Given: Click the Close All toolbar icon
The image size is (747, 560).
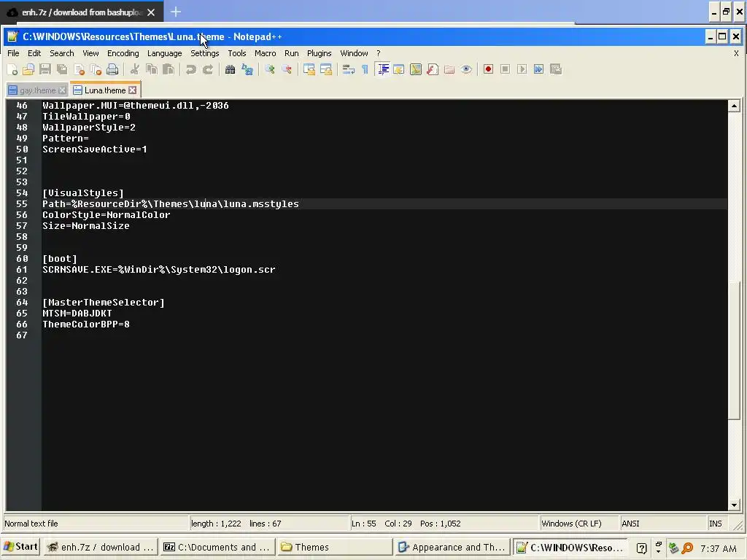Looking at the screenshot, I should click(96, 69).
